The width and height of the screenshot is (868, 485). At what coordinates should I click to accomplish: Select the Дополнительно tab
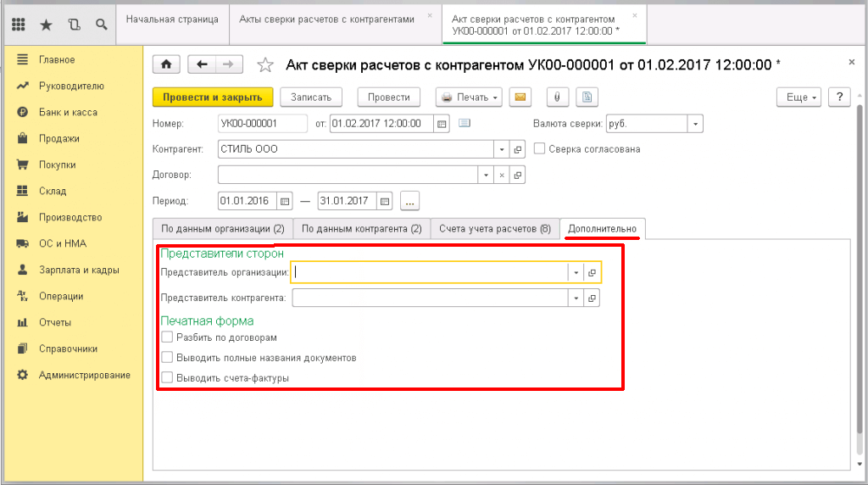(603, 229)
